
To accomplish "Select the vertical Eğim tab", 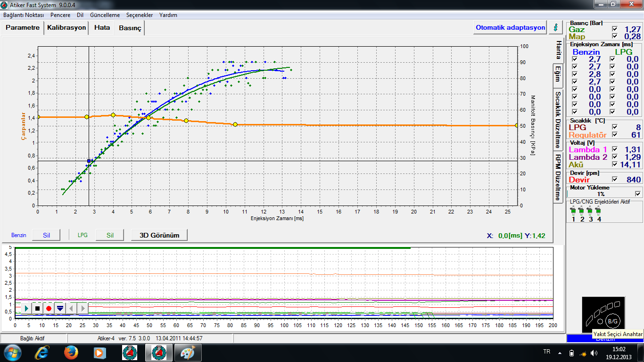I will [x=558, y=75].
